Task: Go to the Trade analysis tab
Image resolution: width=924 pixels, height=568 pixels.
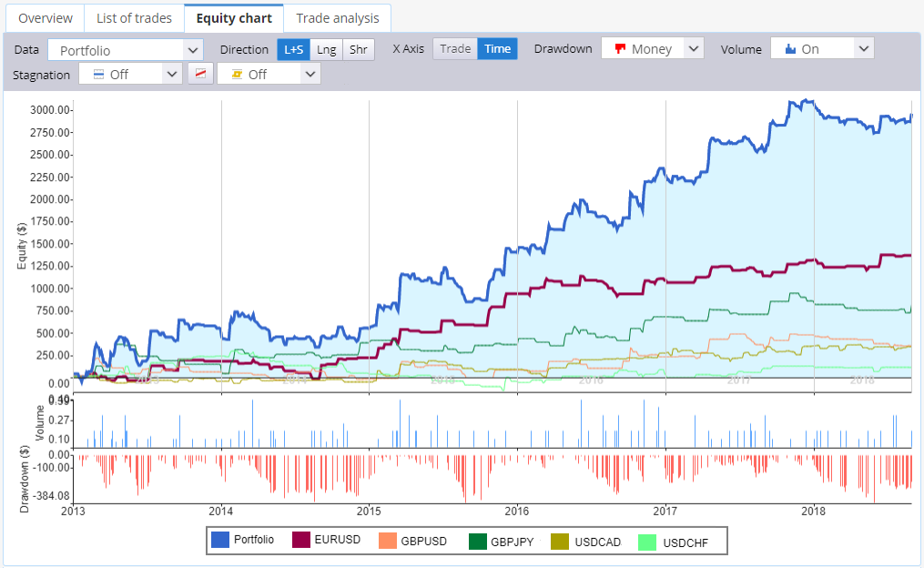Action: (x=338, y=18)
